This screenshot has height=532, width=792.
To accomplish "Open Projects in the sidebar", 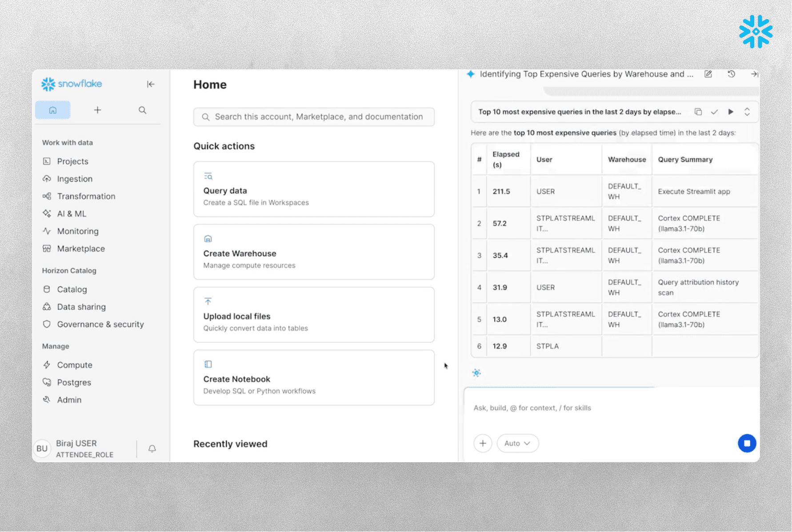I will 72,161.
